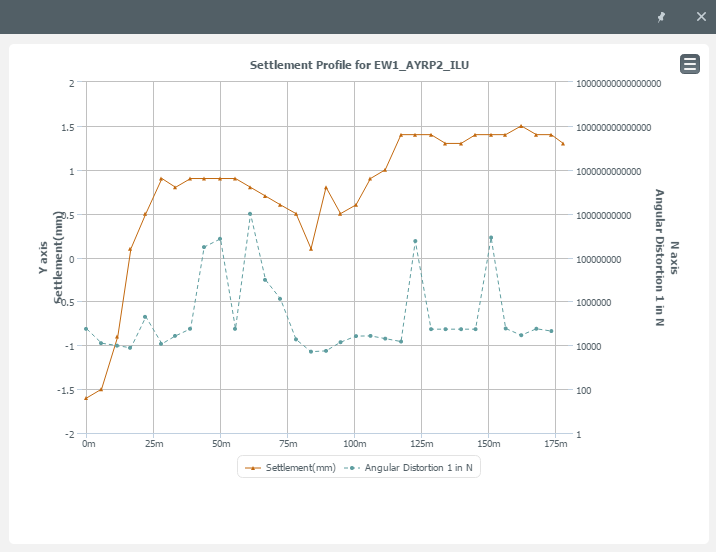Select the Y axis title on left
Viewport: 716px width, 552px height.
43,258
